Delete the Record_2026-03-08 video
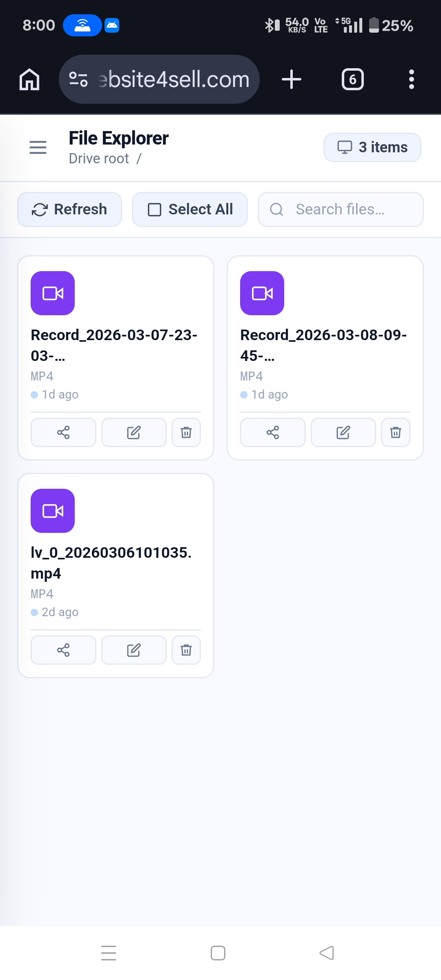The height and width of the screenshot is (980, 441). [x=395, y=432]
